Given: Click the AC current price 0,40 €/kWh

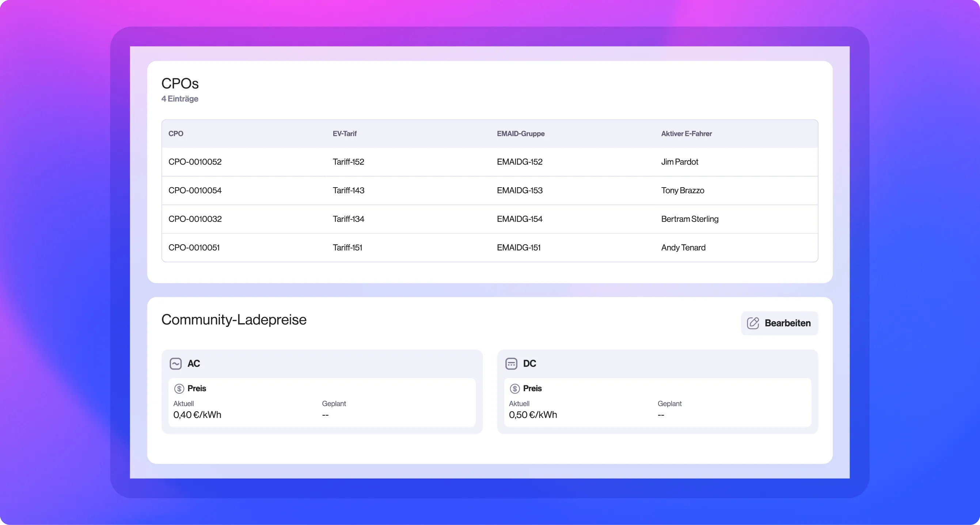Looking at the screenshot, I should point(197,415).
